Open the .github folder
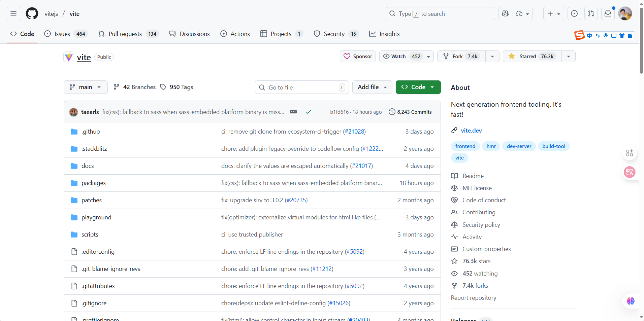Image resolution: width=644 pixels, height=321 pixels. tap(91, 132)
